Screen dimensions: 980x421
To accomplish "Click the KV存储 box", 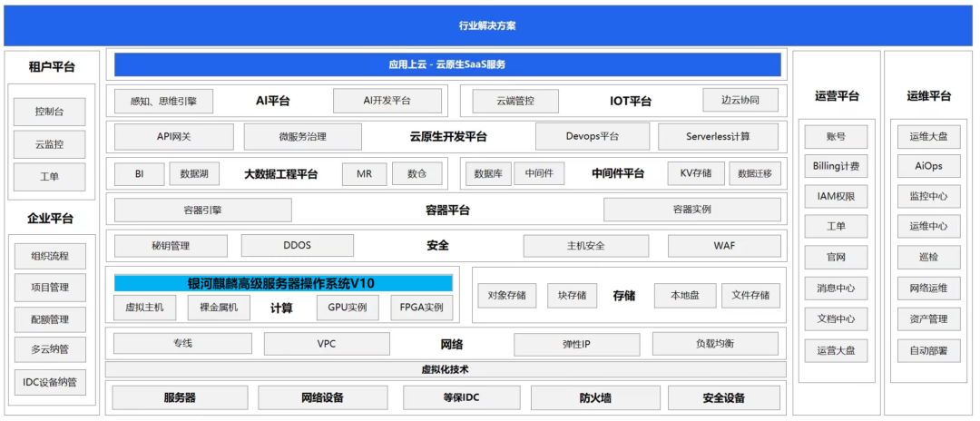I will coord(696,173).
